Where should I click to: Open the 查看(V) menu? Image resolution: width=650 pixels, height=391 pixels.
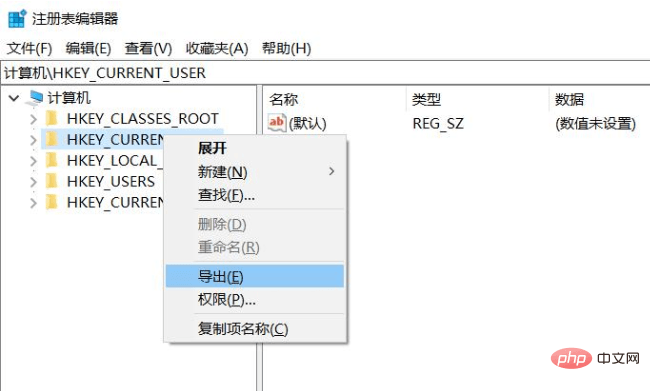(x=148, y=49)
